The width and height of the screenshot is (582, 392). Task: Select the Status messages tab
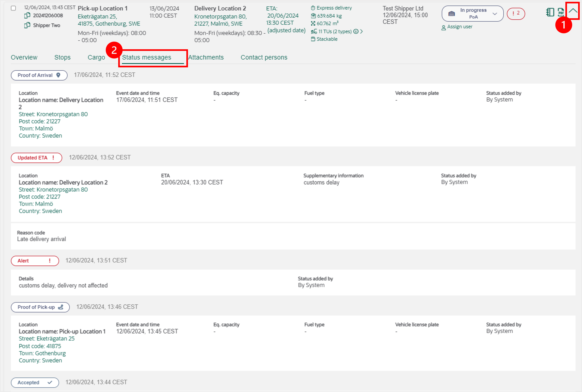click(147, 57)
